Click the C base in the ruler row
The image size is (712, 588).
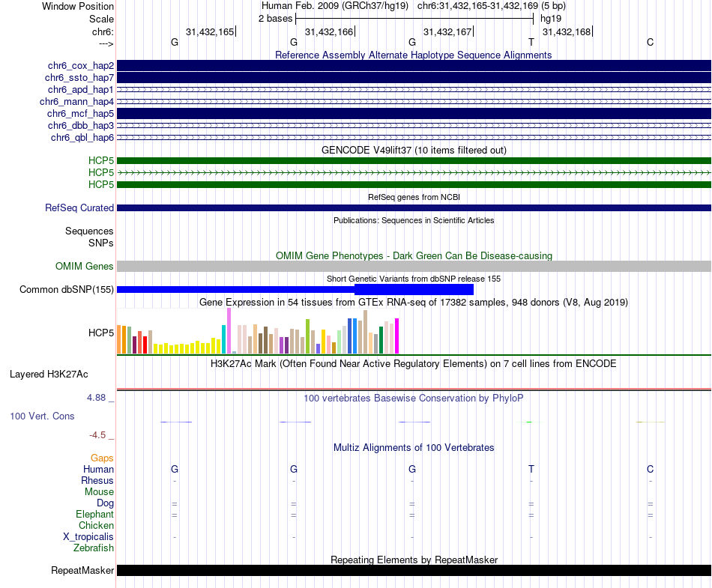tap(651, 42)
